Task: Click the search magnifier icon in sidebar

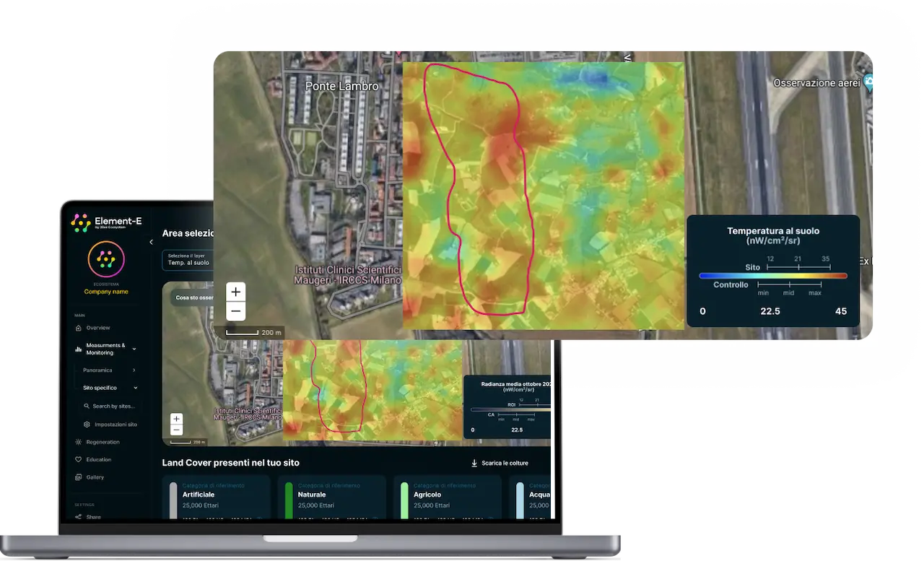Action: point(87,406)
